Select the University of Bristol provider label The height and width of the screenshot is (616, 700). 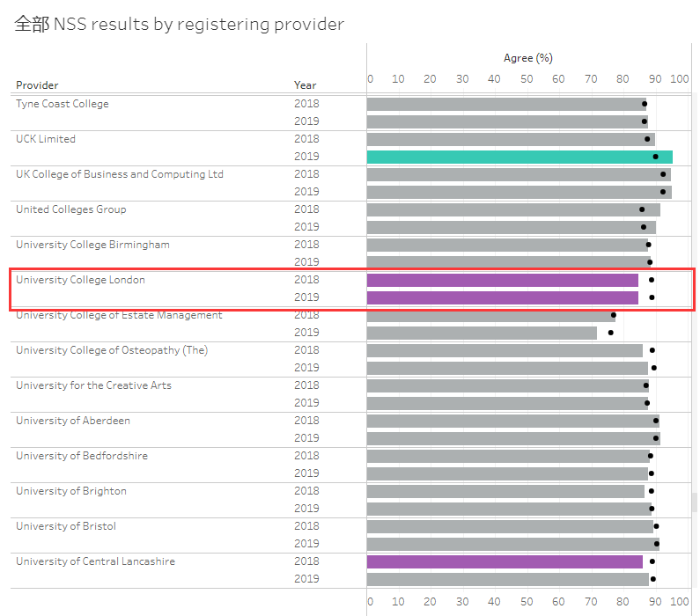(66, 526)
